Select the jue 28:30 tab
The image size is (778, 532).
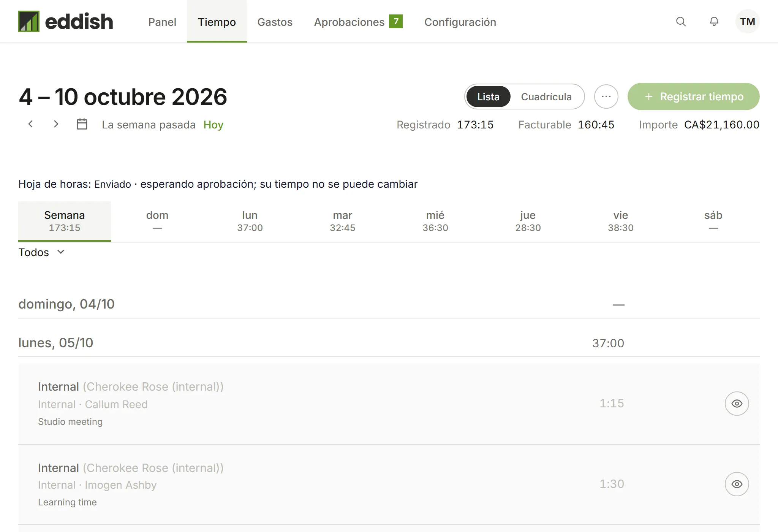(528, 221)
